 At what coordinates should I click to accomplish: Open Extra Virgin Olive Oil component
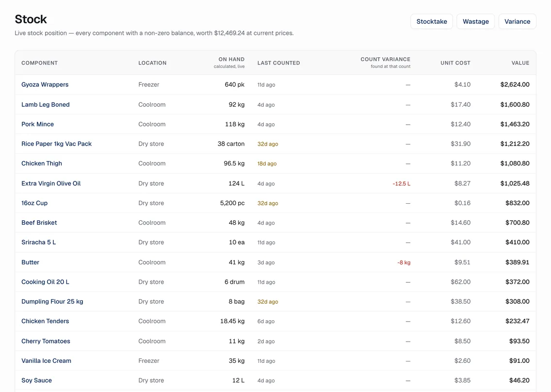[x=51, y=183]
